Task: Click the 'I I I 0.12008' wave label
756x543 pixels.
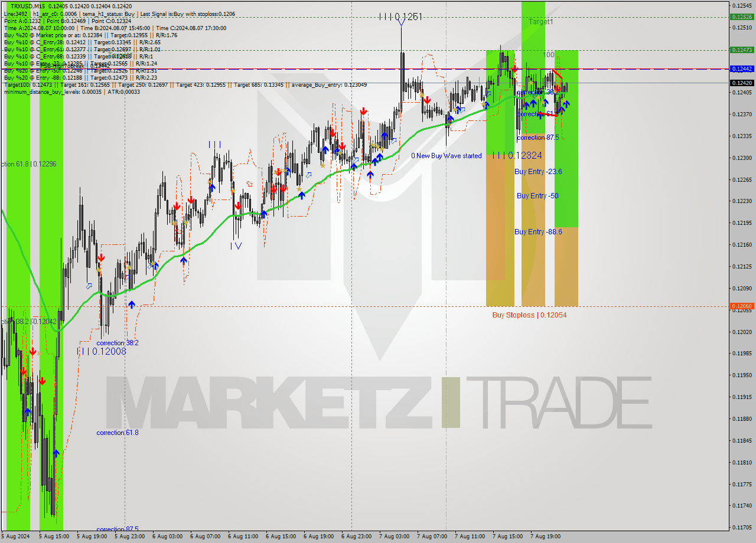Action: click(x=102, y=351)
